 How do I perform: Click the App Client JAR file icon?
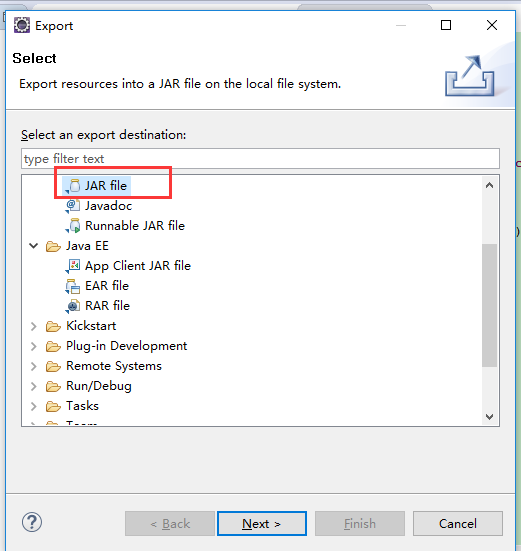[73, 266]
